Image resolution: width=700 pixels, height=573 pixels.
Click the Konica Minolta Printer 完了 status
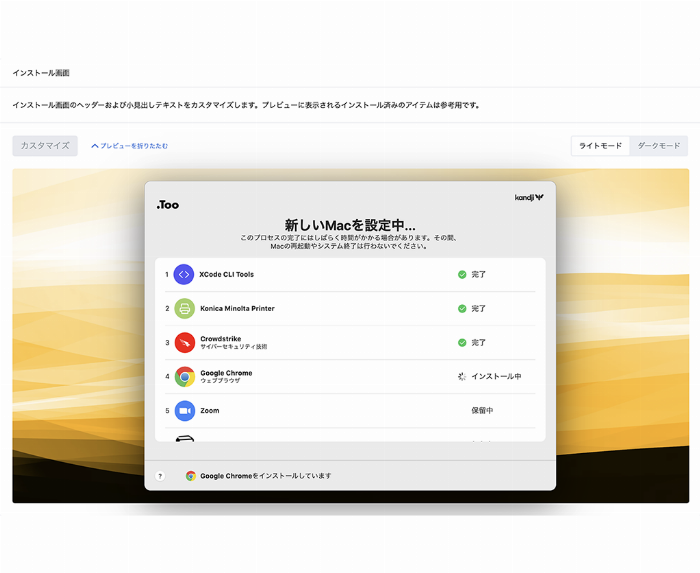tap(479, 309)
